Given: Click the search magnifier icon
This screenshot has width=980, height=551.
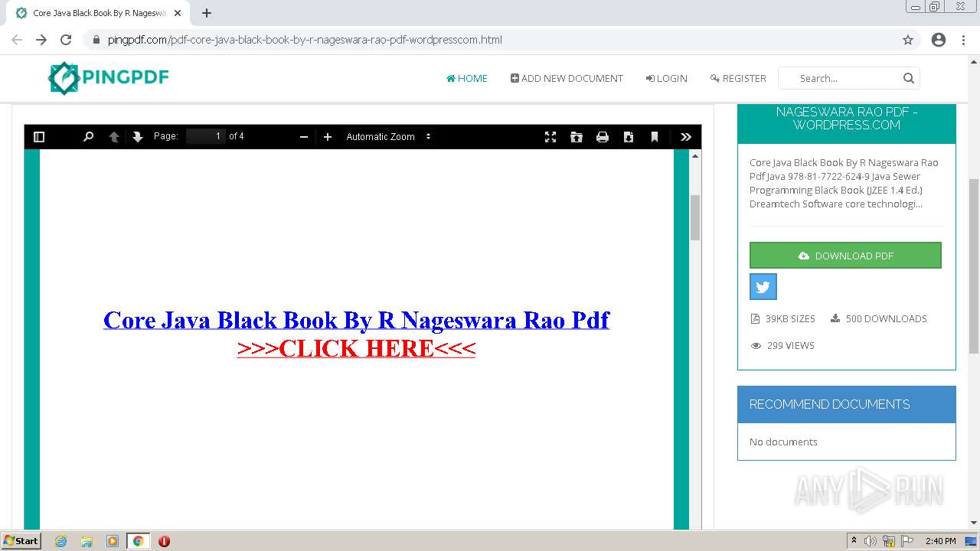Looking at the screenshot, I should click(909, 78).
